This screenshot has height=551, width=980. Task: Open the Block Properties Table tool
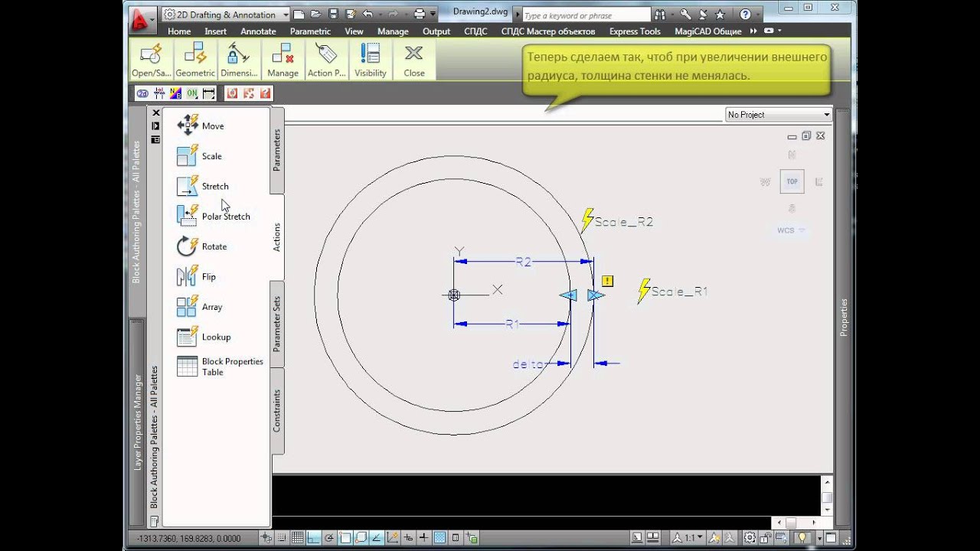pos(220,367)
